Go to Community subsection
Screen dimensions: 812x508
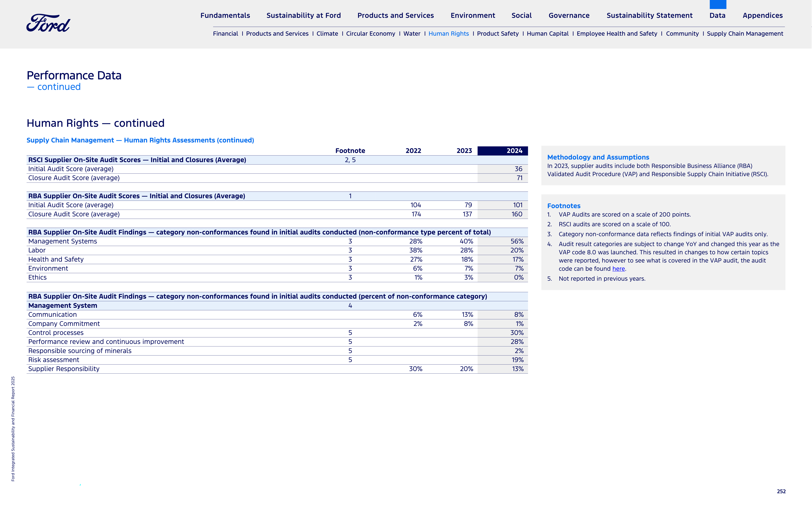click(x=682, y=34)
